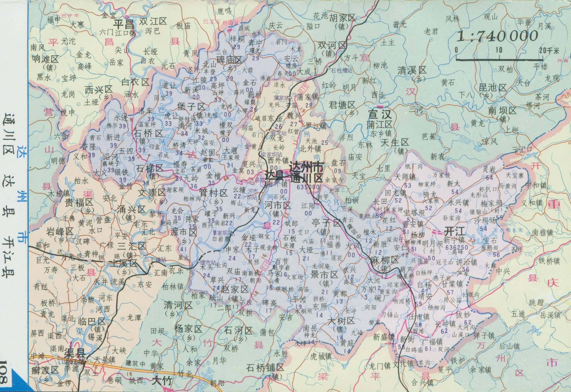Select the 石梯区 district label
571x392 pixels.
click(150, 168)
